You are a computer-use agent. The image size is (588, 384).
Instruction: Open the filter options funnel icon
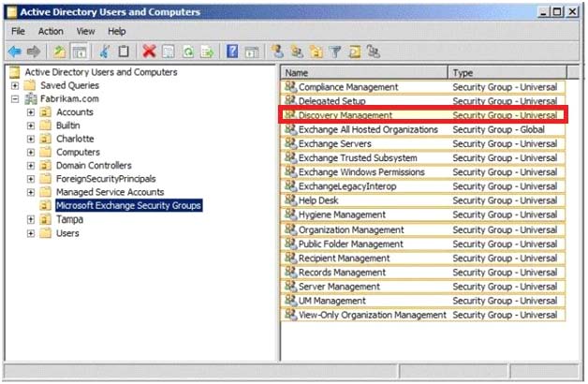tap(335, 52)
